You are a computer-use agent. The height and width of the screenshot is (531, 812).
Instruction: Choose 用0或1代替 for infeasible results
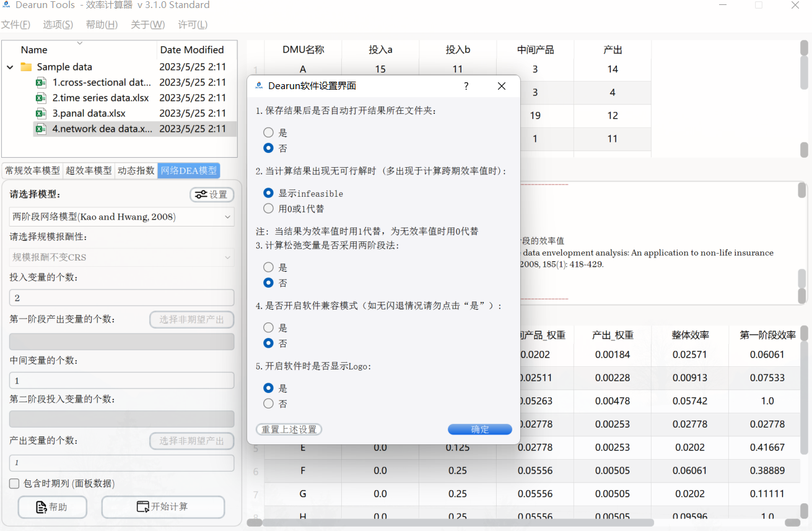click(268, 208)
